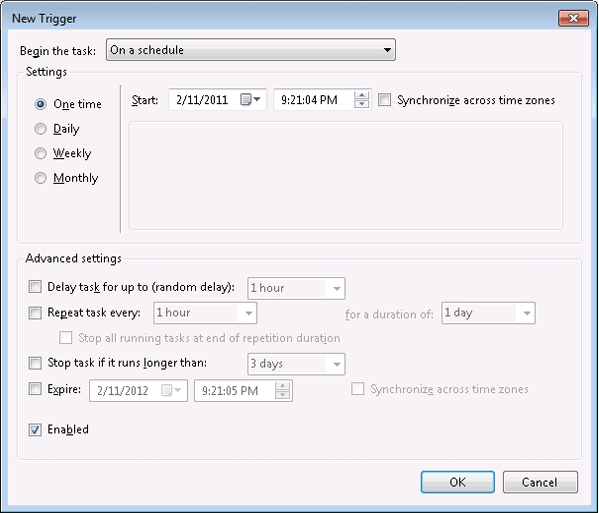Close the New Trigger dialog
The image size is (599, 513).
573,18
